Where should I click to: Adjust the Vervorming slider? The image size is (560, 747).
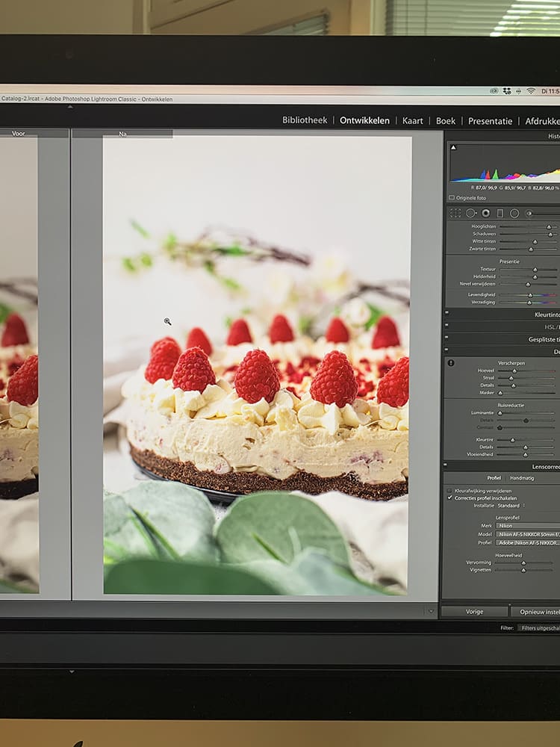coord(524,563)
